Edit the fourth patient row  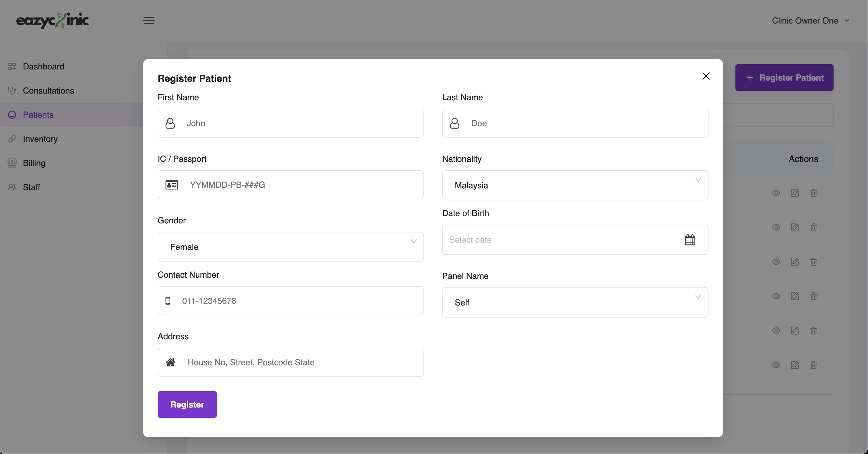click(x=795, y=296)
